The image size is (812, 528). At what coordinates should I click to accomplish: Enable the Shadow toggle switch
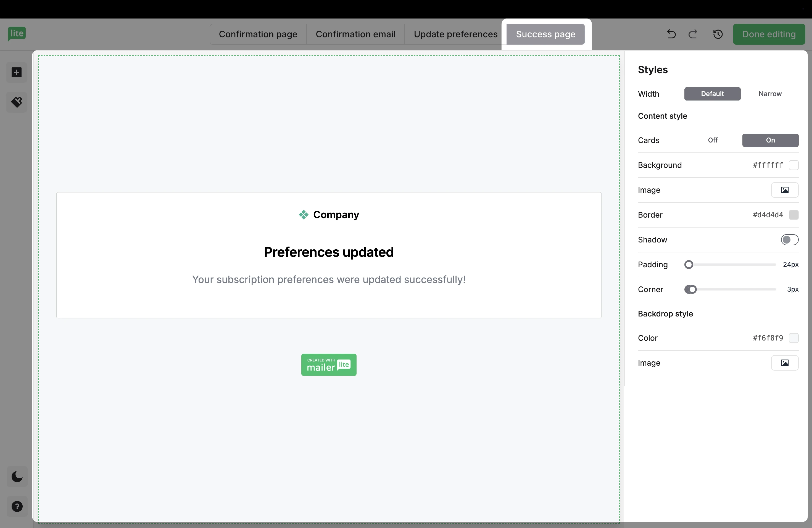point(789,240)
